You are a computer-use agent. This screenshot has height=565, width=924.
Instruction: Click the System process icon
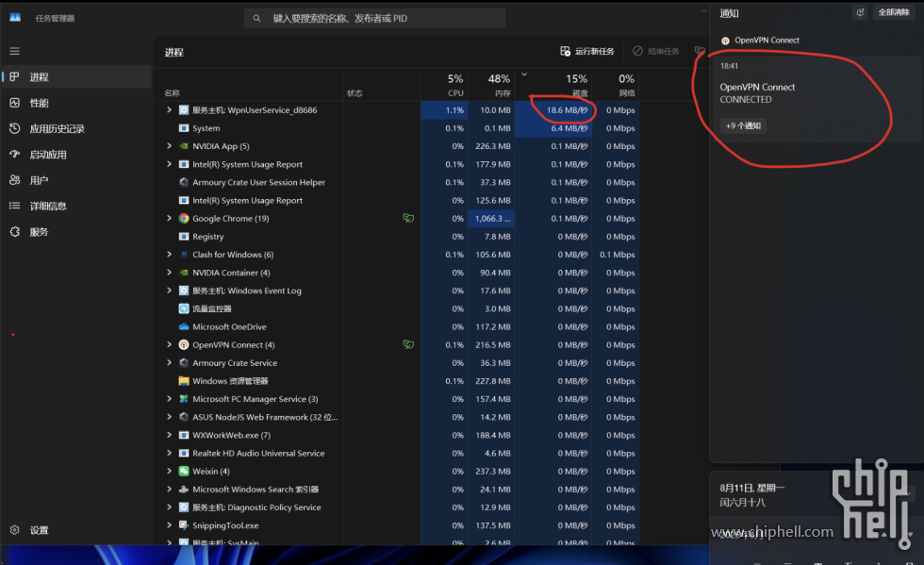184,128
